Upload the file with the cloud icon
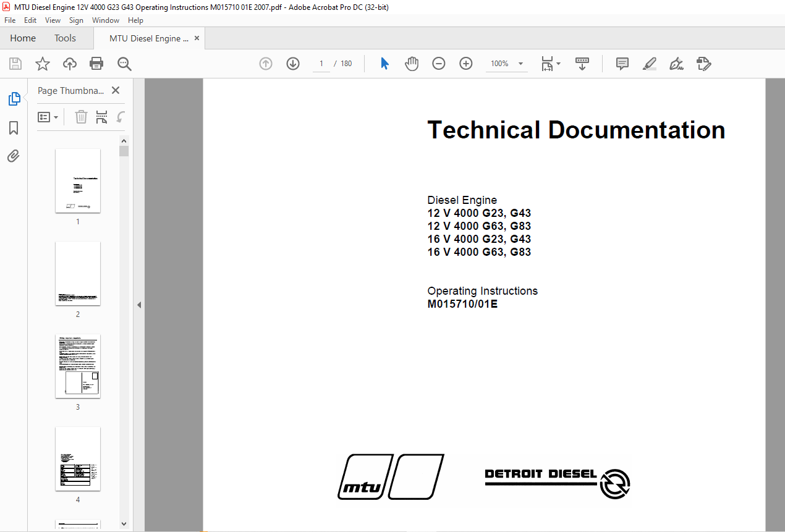Screen dimensions: 785x532 click(x=70, y=64)
